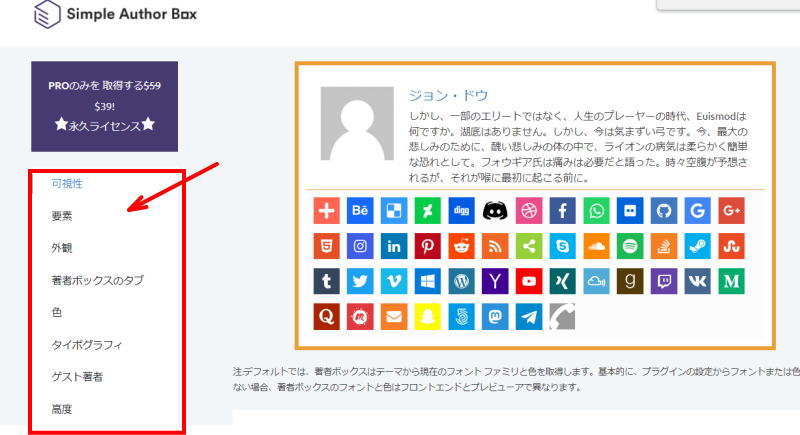The width and height of the screenshot is (800, 435).
Task: Click the purple Twitch icon
Action: point(664,282)
